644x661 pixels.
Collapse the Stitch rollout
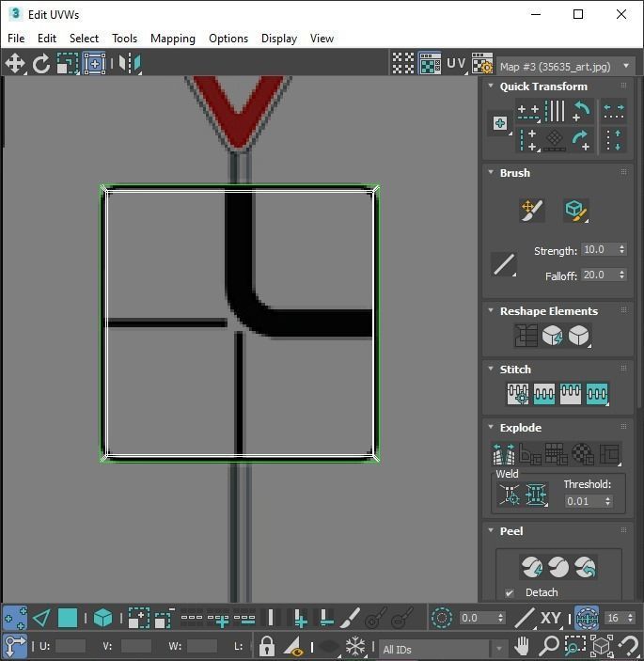[491, 369]
